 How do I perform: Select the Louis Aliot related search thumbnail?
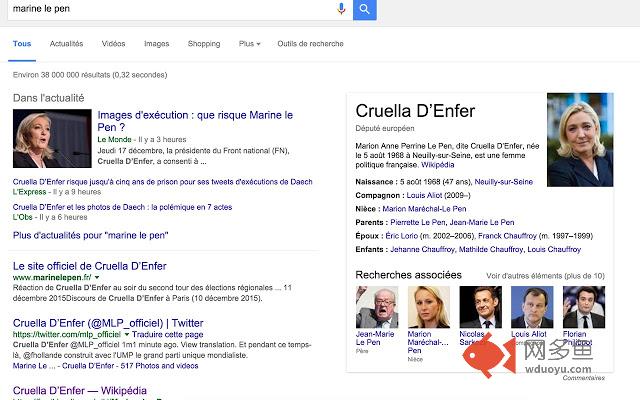[x=532, y=307]
